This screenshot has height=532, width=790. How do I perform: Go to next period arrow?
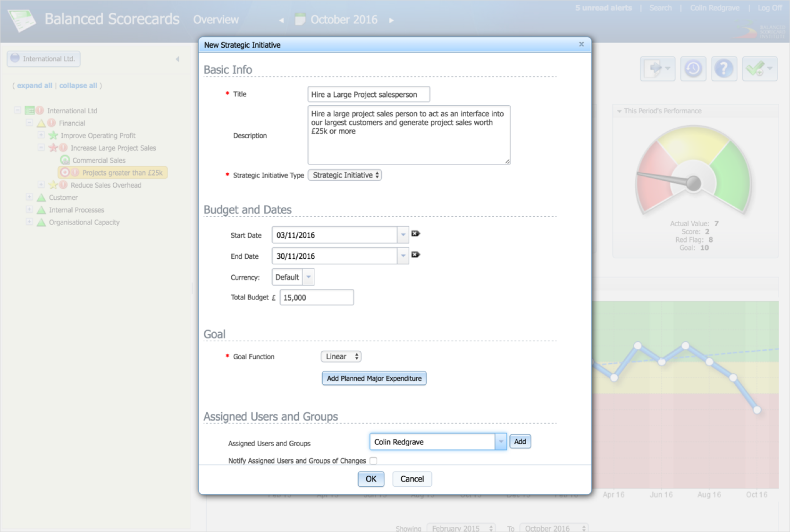[x=391, y=20]
